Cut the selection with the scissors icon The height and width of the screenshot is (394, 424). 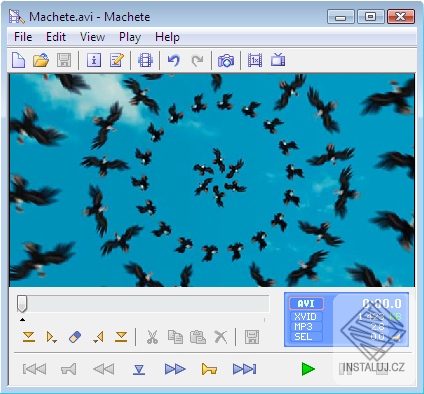tap(152, 337)
